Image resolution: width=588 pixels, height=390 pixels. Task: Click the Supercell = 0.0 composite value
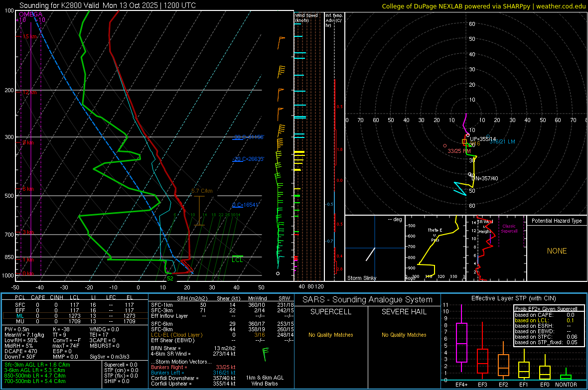coord(121,365)
